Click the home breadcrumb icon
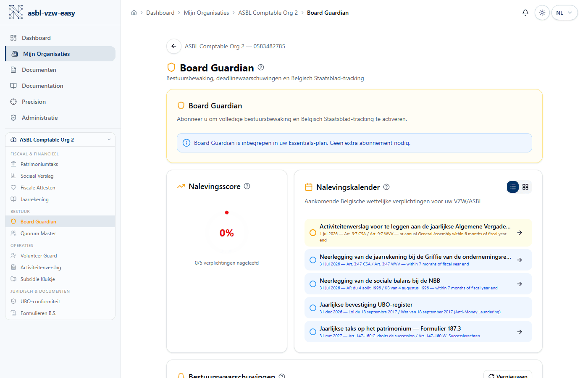This screenshot has width=588, height=378. pyautogui.click(x=134, y=13)
